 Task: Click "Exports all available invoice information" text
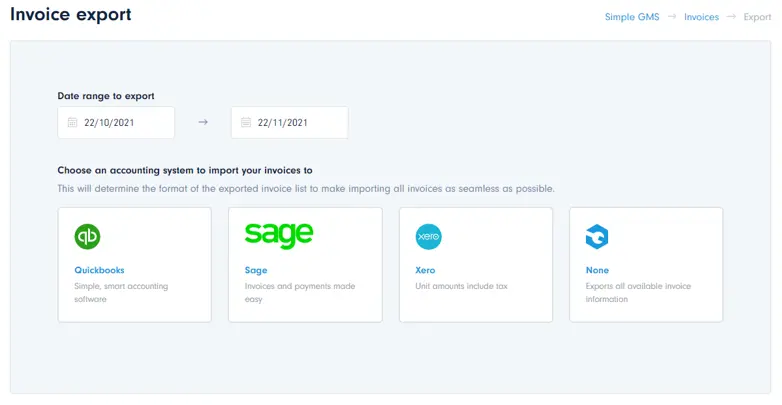coord(638,292)
